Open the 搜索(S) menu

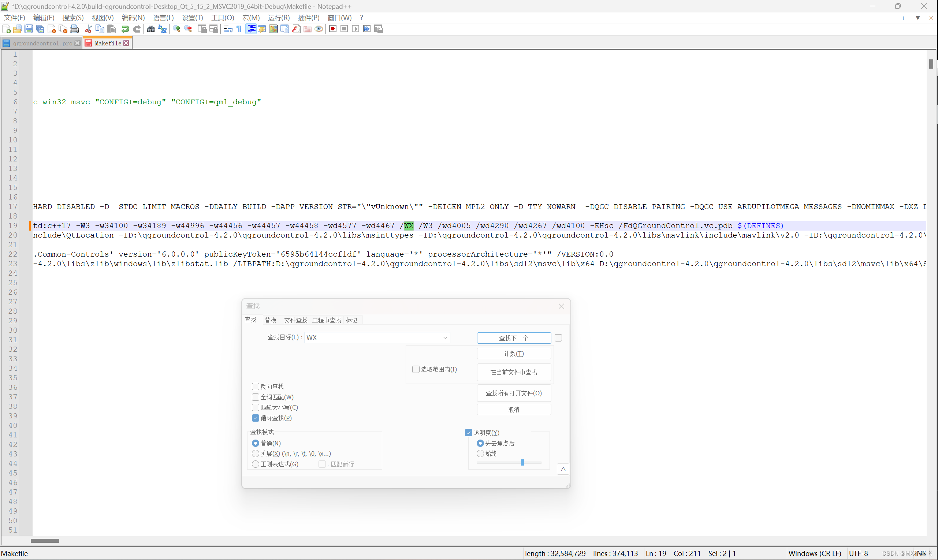pyautogui.click(x=73, y=18)
